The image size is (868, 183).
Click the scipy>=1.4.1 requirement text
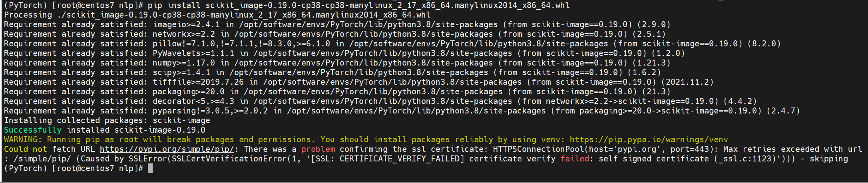[x=181, y=72]
